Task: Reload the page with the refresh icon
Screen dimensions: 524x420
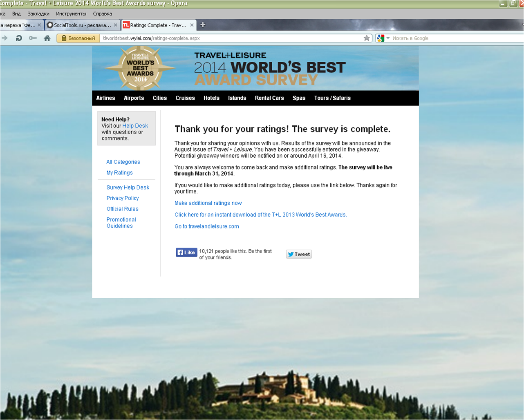Action: click(x=19, y=38)
